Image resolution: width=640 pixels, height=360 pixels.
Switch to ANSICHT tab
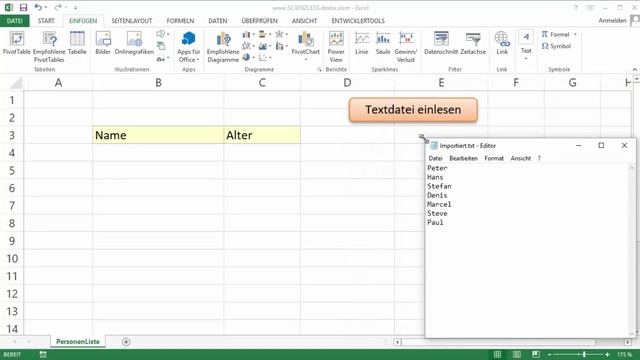(304, 21)
